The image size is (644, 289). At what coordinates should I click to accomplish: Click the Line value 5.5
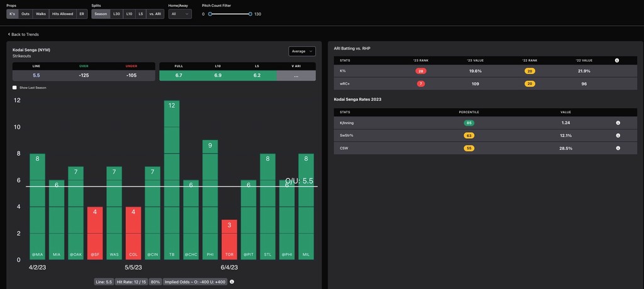tap(36, 75)
